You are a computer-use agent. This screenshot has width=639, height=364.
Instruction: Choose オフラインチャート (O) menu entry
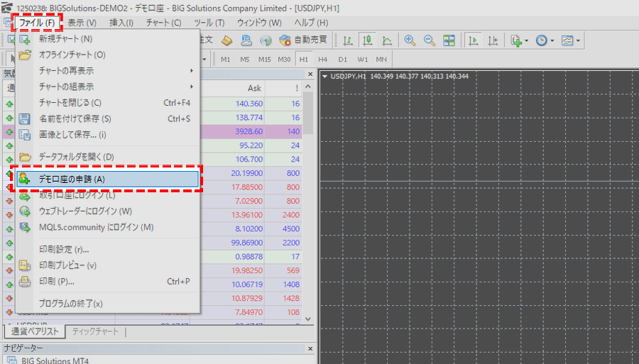tap(108, 55)
